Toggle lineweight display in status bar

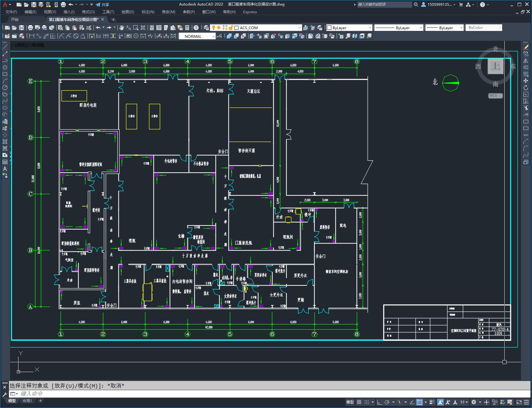pos(432,402)
